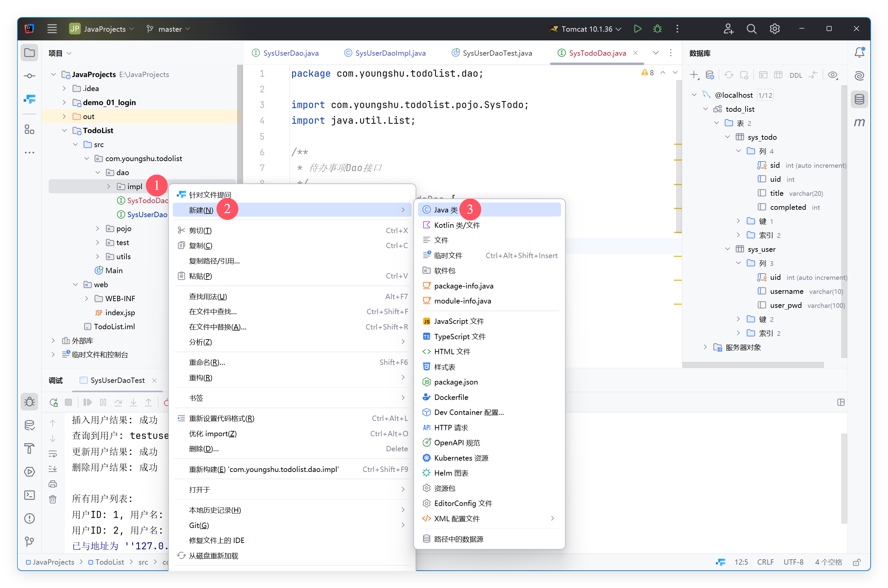888x588 pixels.
Task: Stop the debug session
Action: pos(68,402)
